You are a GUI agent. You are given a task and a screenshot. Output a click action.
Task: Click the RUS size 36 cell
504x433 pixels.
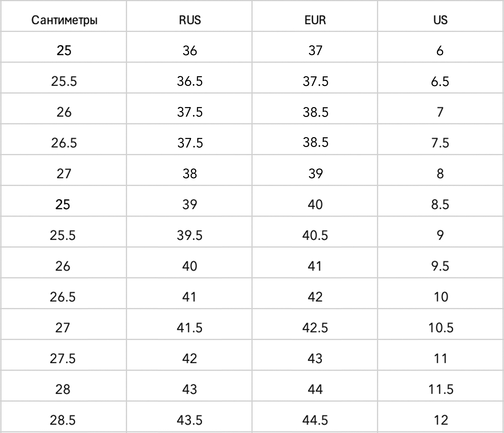point(190,51)
